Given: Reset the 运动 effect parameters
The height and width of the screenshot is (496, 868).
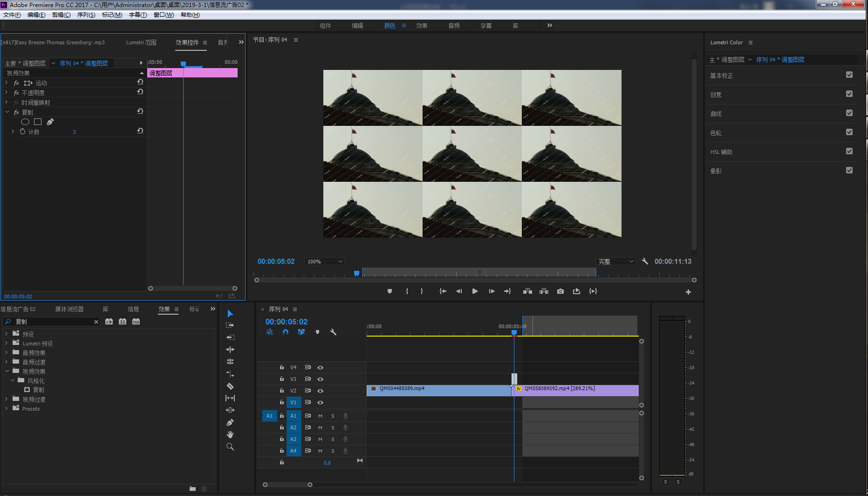Looking at the screenshot, I should pos(140,82).
